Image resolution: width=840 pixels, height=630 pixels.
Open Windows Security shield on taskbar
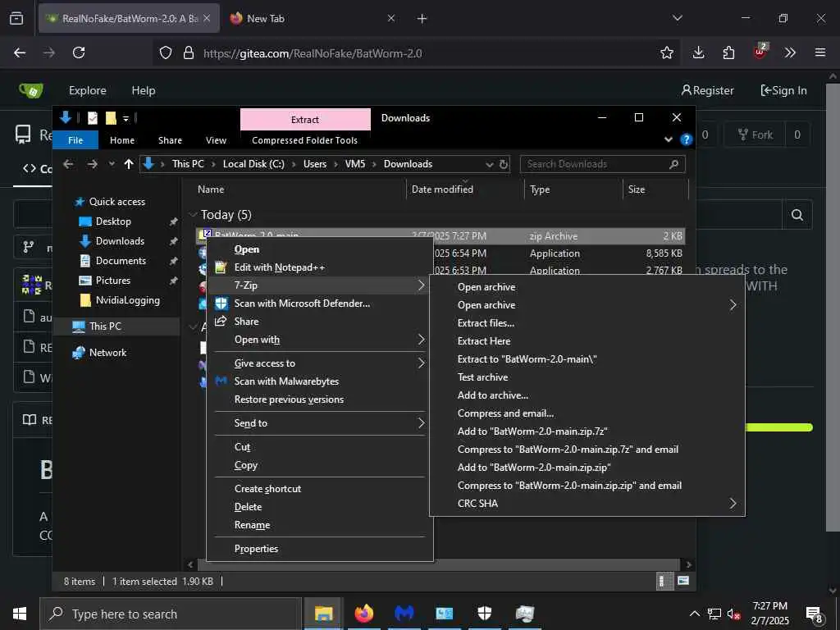pyautogui.click(x=484, y=614)
